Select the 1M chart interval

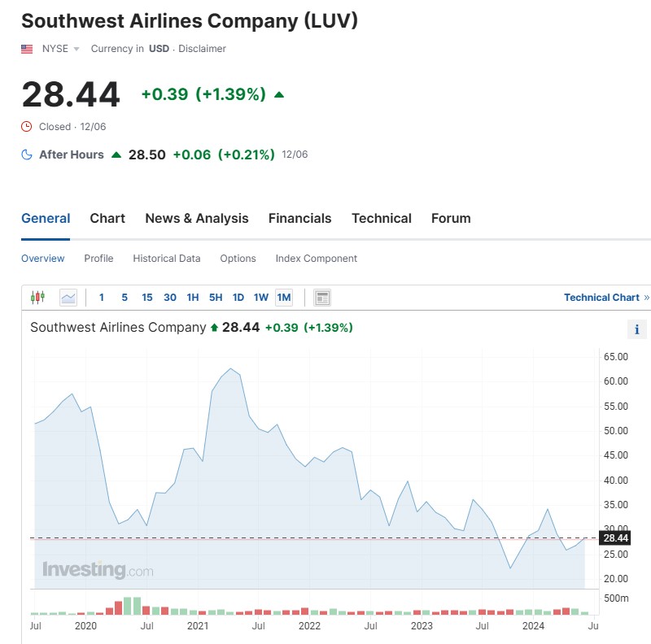pyautogui.click(x=284, y=298)
